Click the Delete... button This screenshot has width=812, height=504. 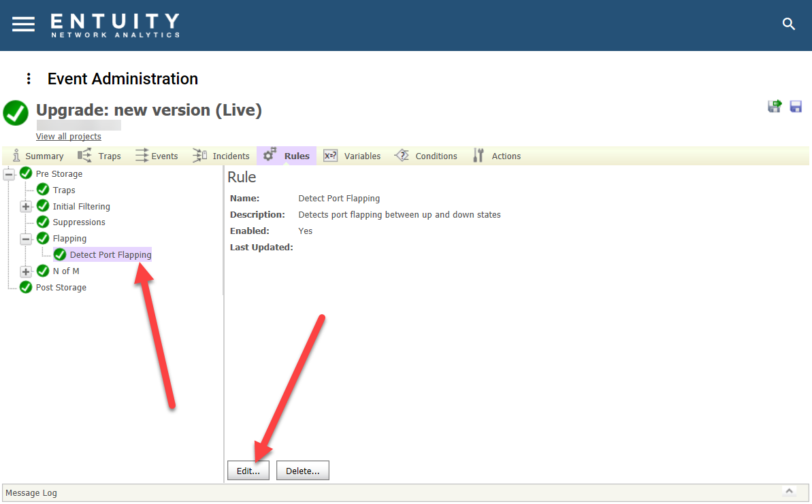coord(302,471)
